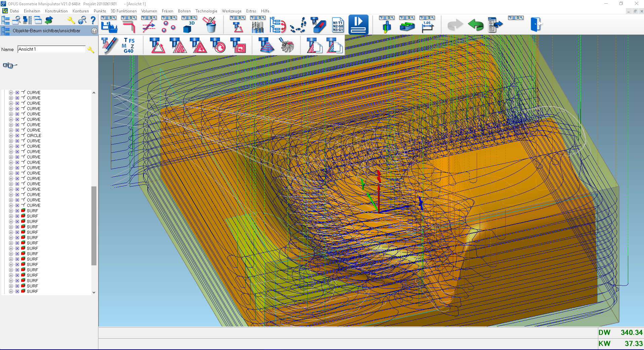This screenshot has height=350, width=644.
Task: Click the window search magnifier icon
Action: tap(16, 20)
